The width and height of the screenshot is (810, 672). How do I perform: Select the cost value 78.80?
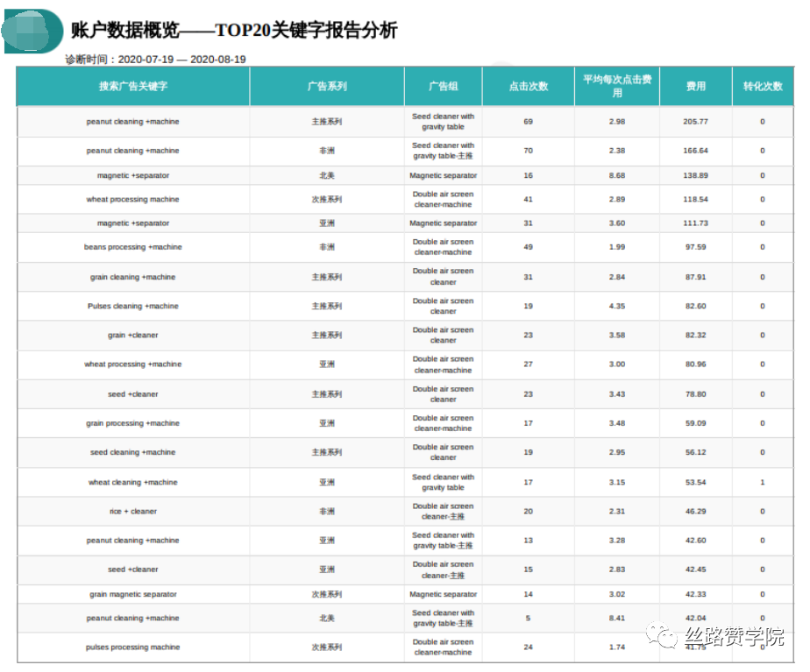coord(695,393)
